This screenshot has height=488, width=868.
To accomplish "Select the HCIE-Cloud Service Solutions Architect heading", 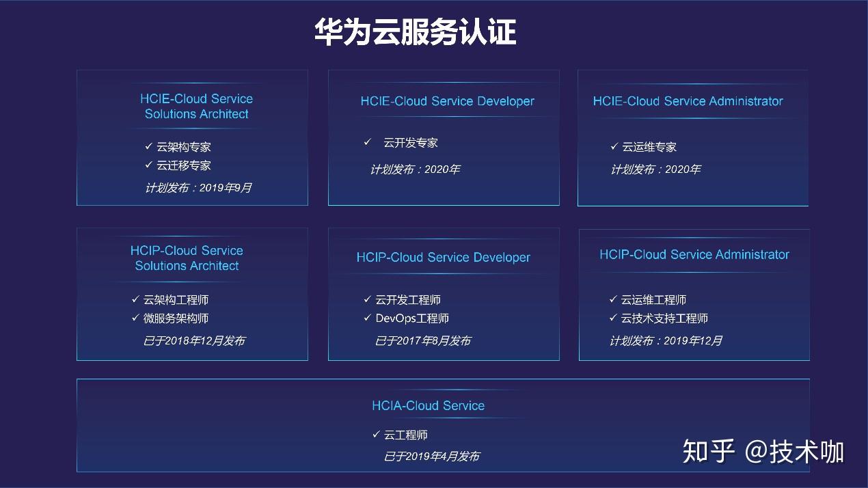I will [x=197, y=107].
